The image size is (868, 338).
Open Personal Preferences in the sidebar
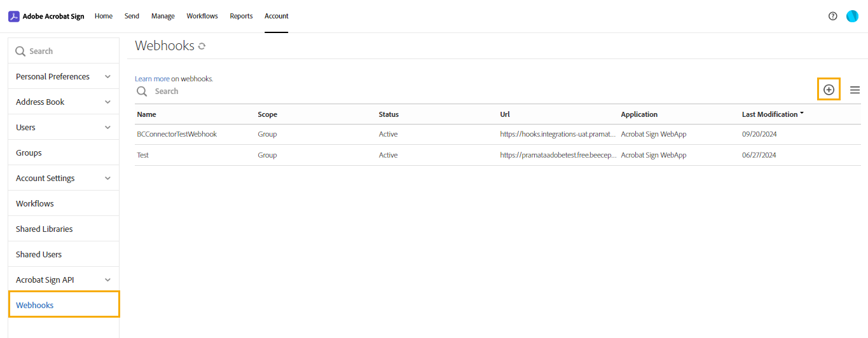(64, 76)
